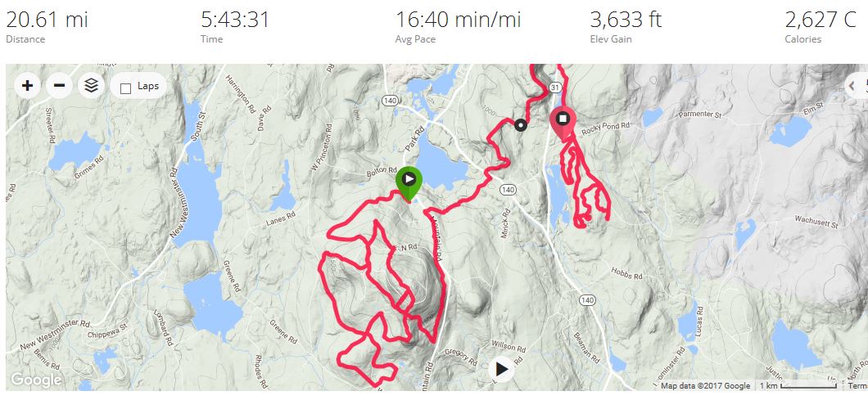Select the 2,627 C Calories stat
The image size is (868, 409).
click(x=821, y=27)
